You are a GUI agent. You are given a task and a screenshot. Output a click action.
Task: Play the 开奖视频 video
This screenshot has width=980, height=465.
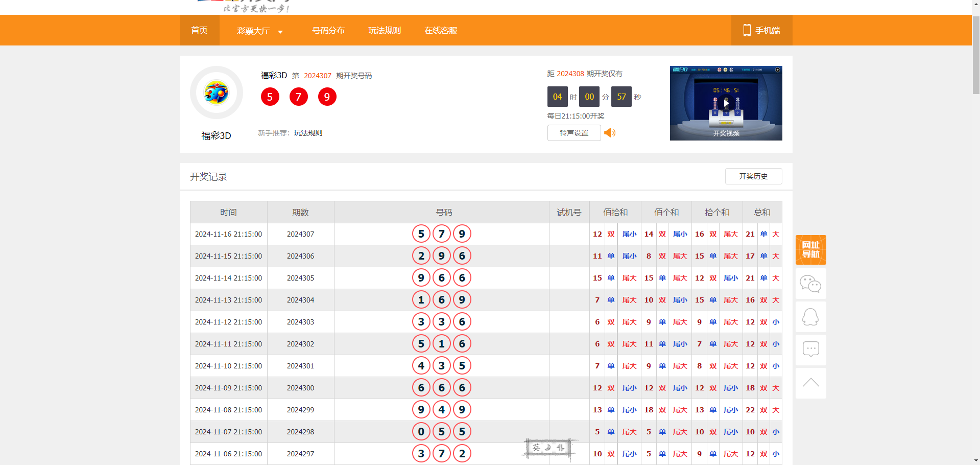pos(726,103)
